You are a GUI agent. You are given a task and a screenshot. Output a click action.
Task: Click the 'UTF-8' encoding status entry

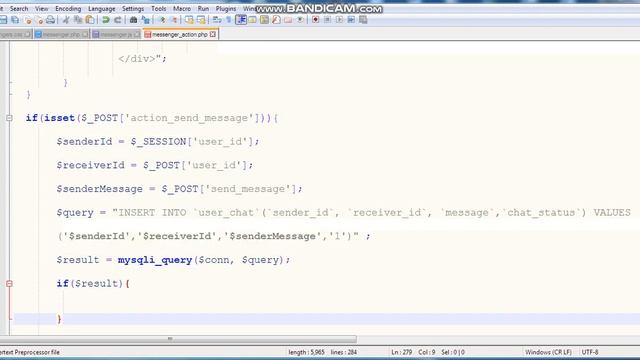[590, 352]
